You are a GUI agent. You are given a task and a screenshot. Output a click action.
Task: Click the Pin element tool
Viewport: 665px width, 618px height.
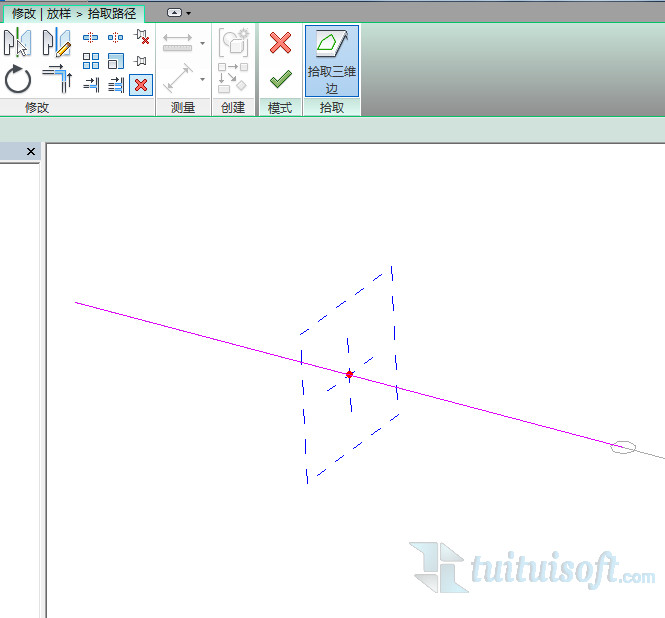click(141, 61)
